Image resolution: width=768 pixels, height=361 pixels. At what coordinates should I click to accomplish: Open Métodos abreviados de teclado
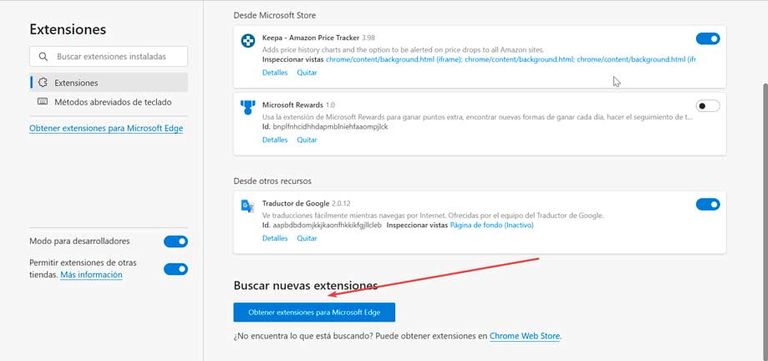click(109, 102)
